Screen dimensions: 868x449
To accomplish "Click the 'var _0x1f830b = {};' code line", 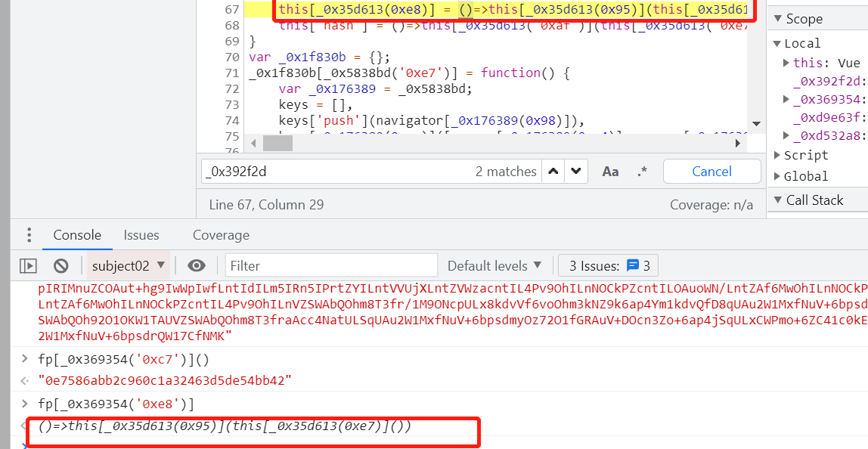I will (x=320, y=57).
